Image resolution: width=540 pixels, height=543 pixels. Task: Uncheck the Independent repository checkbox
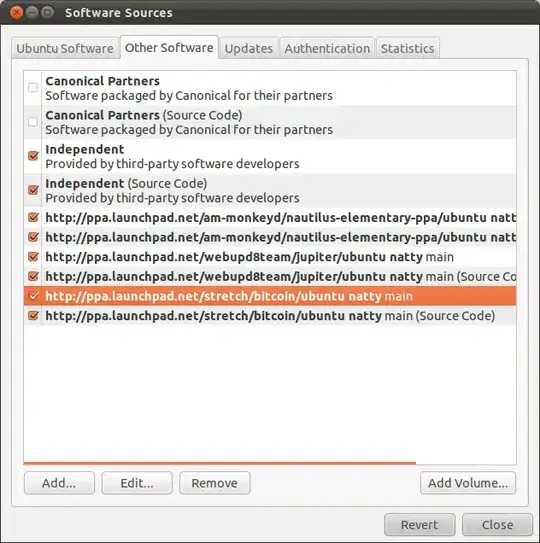tap(33, 156)
